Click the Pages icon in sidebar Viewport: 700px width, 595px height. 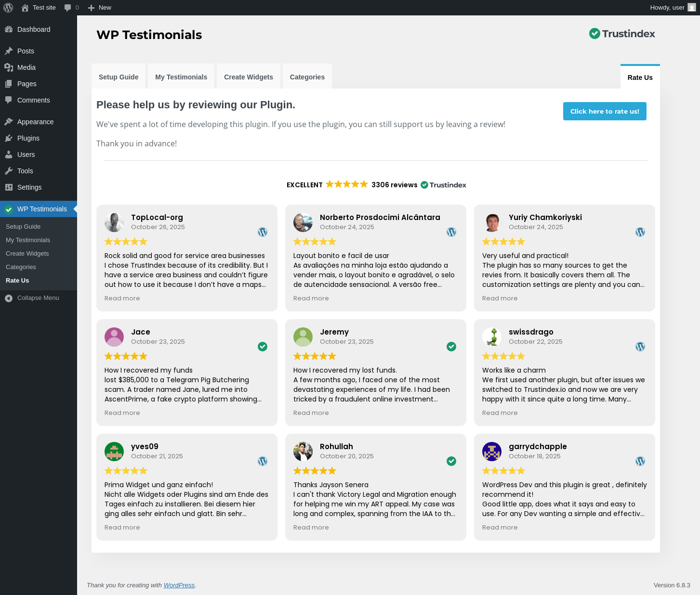pyautogui.click(x=9, y=84)
